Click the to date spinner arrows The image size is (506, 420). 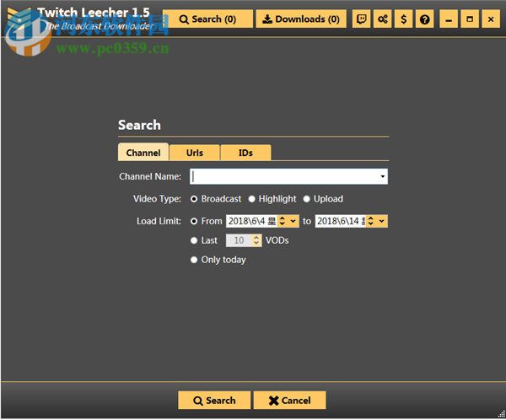pos(371,221)
